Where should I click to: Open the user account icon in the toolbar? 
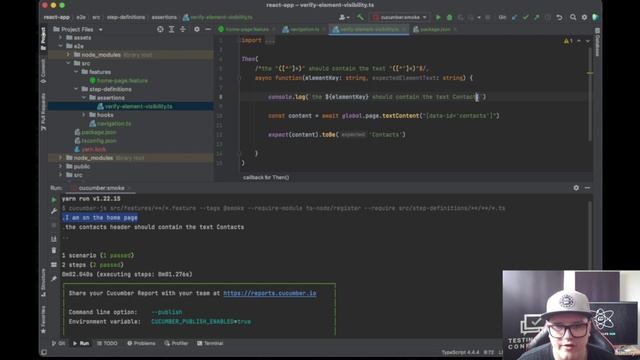[344, 18]
